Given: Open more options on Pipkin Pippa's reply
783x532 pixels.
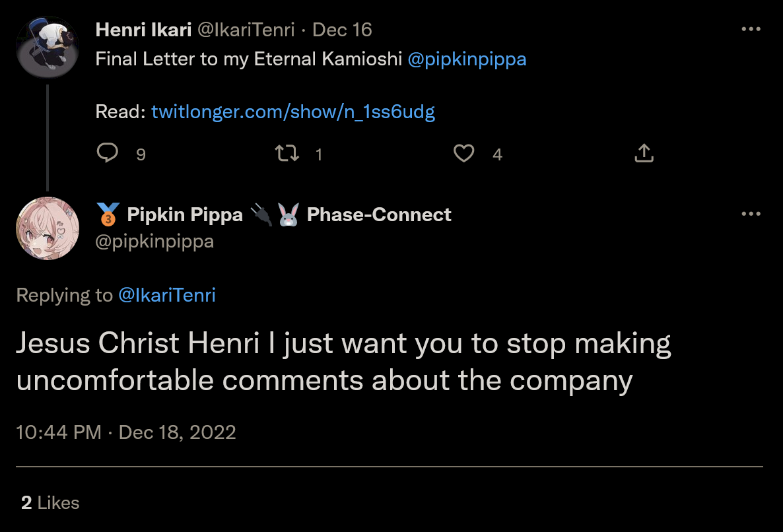Looking at the screenshot, I should [x=751, y=214].
